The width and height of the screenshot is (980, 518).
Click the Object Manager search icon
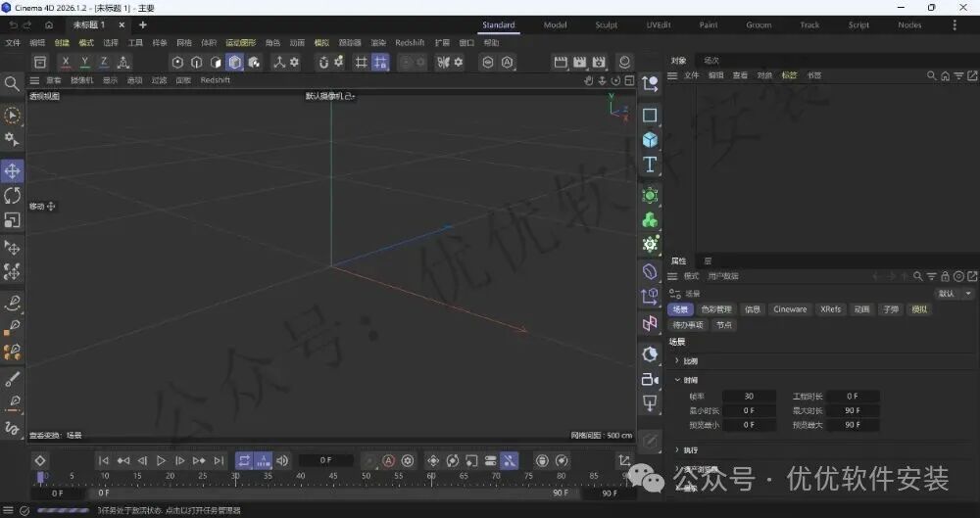(931, 75)
